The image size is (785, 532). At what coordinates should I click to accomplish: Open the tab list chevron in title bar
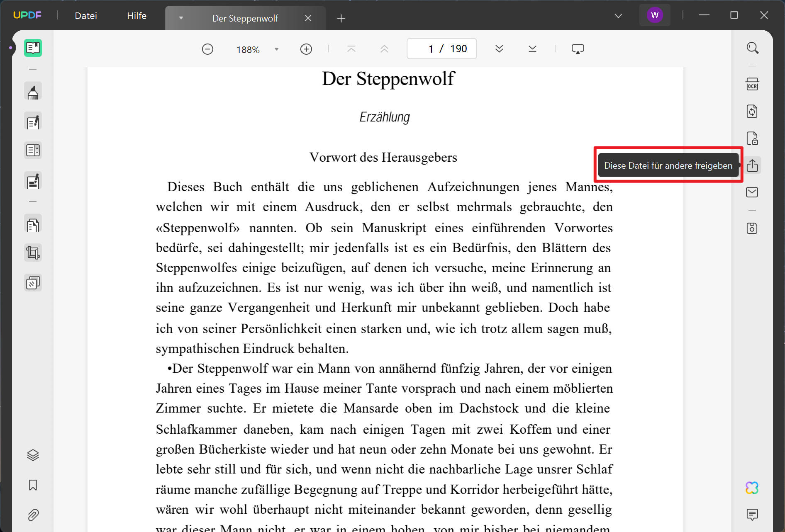point(618,16)
